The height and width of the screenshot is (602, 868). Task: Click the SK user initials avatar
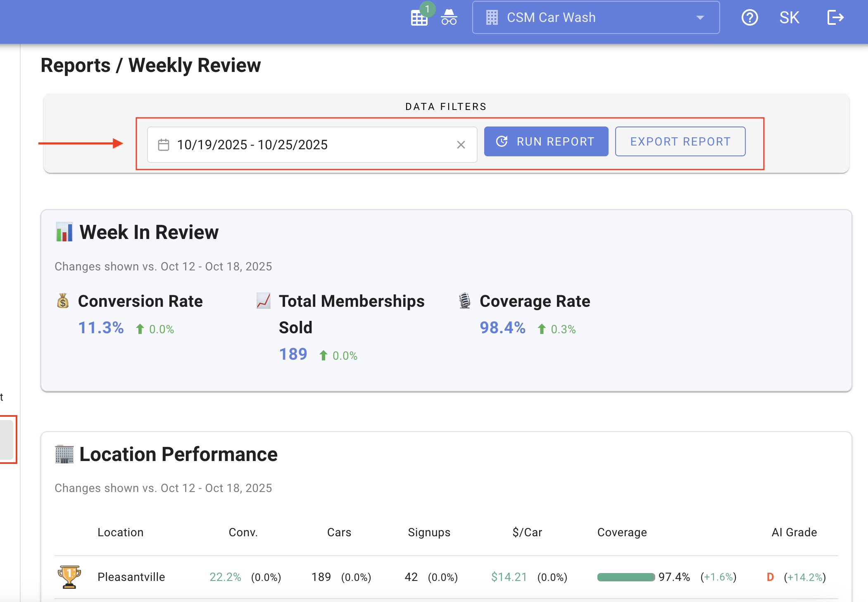[x=789, y=17]
